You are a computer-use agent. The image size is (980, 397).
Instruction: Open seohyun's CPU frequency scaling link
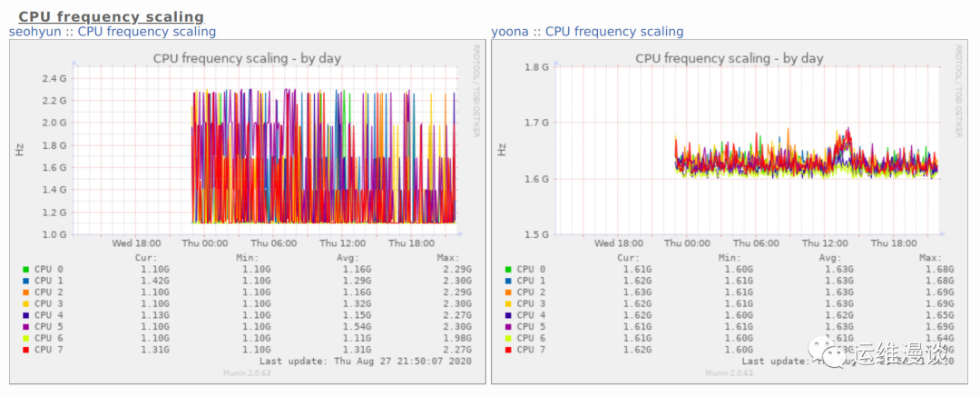(x=147, y=31)
